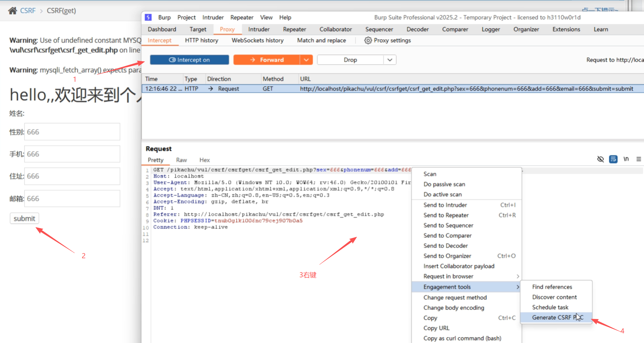
Task: Toggle the hide non-printable characters eye icon
Action: pyautogui.click(x=600, y=159)
